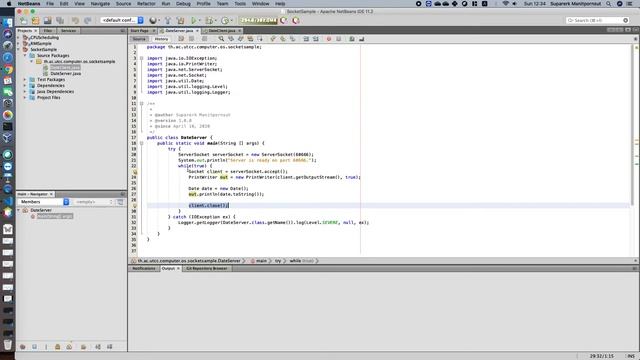
Task: Switch to the Files panel tab
Action: (x=47, y=31)
